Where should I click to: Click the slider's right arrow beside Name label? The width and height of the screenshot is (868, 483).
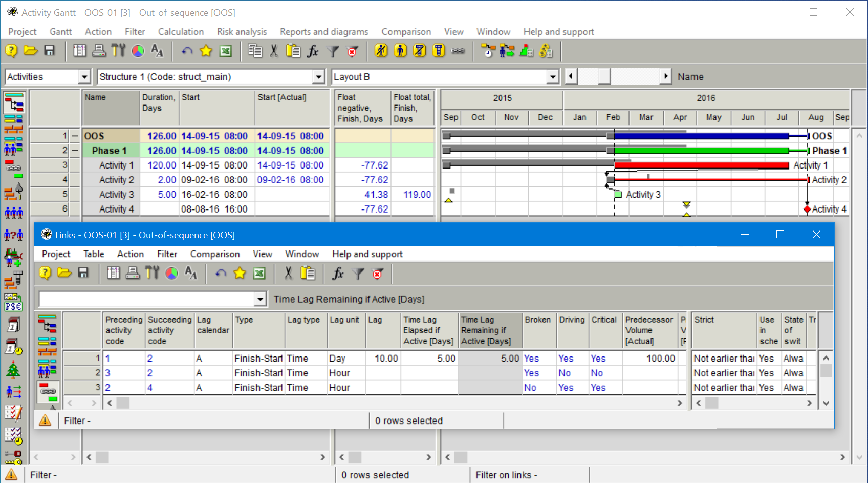[665, 77]
